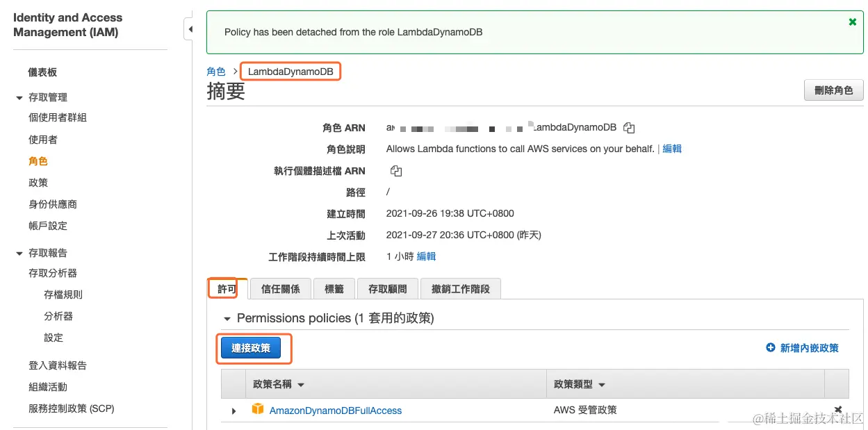Click the Identity and Access Management heading

(x=67, y=25)
